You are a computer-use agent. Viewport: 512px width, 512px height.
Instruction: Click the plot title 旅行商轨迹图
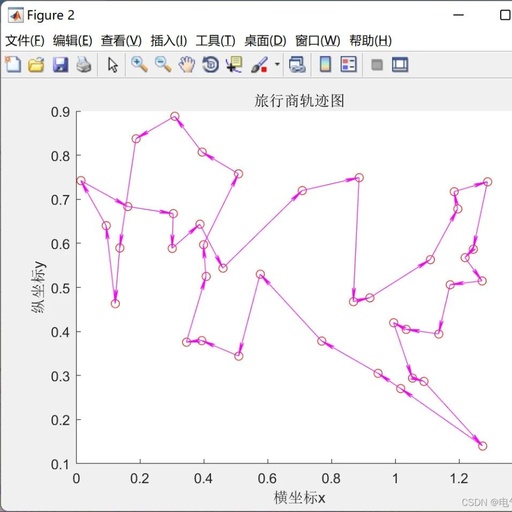pyautogui.click(x=299, y=100)
